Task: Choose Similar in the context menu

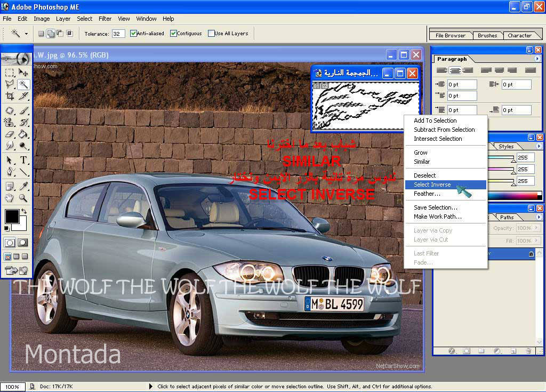Action: tap(446, 162)
